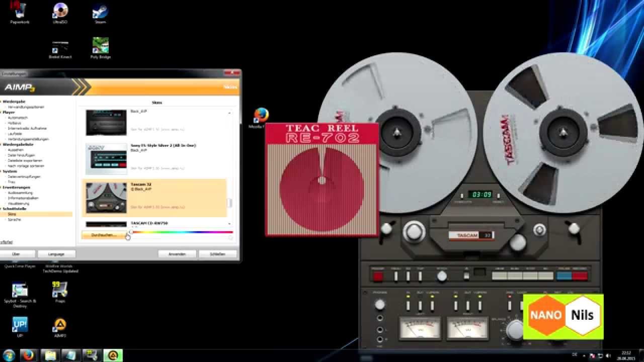644x362 pixels.
Task: Click the Anwenden button
Action: pyautogui.click(x=177, y=254)
